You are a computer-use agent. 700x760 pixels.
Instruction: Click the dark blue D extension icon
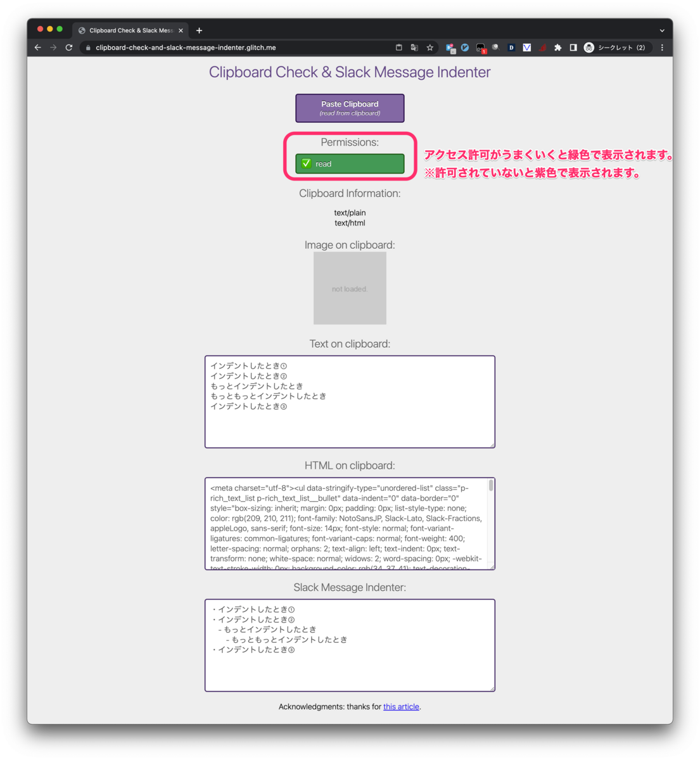click(511, 47)
